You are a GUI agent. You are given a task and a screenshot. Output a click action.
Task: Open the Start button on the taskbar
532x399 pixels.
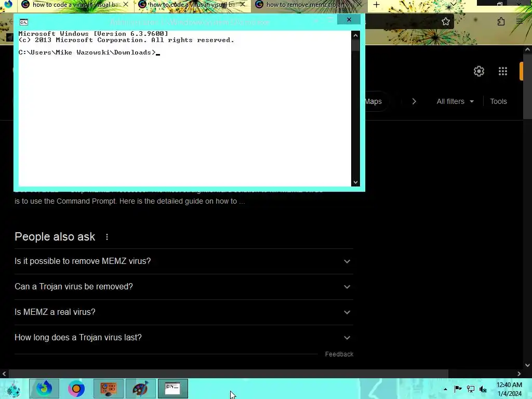tap(13, 389)
